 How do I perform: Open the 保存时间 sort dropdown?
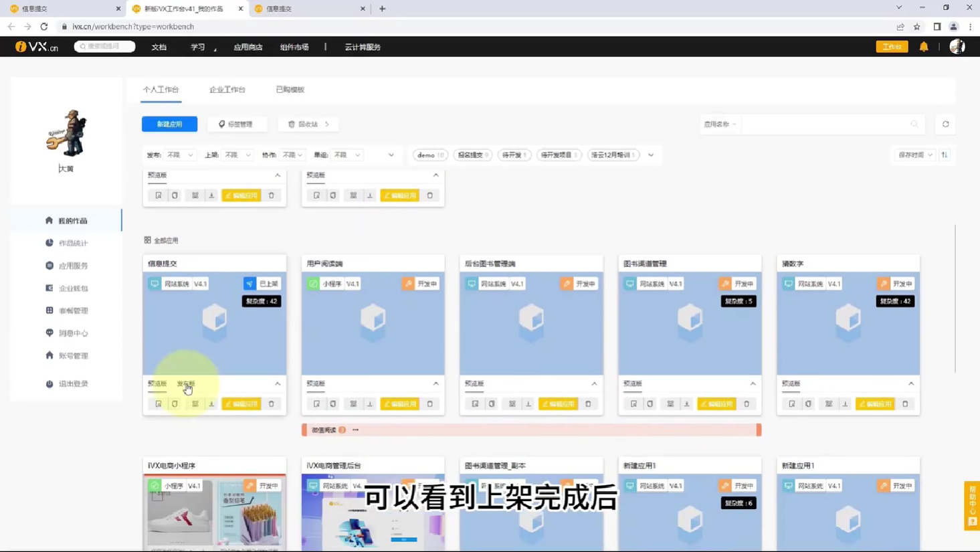tap(915, 155)
